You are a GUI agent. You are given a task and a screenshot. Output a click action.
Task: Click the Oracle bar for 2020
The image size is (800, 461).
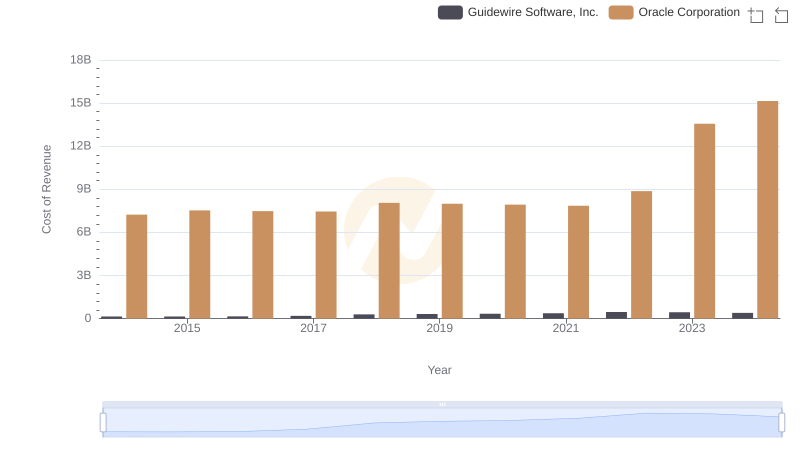pyautogui.click(x=515, y=262)
